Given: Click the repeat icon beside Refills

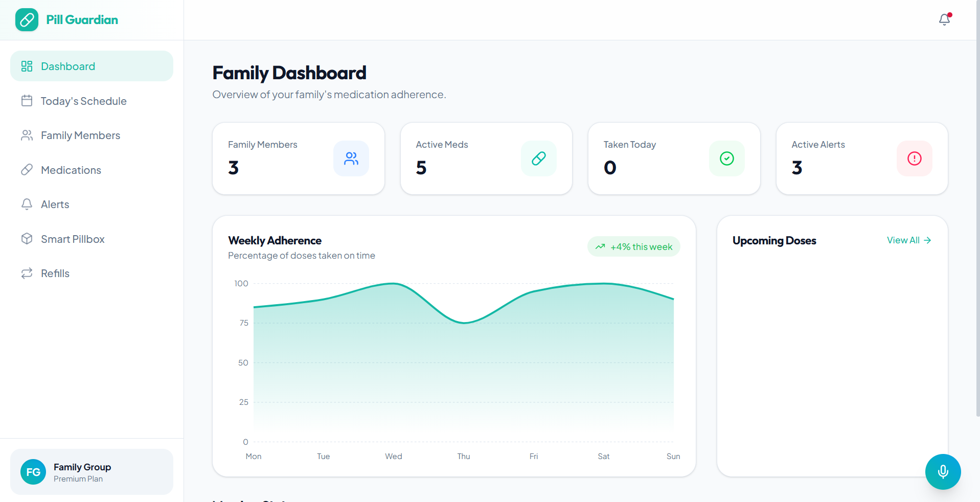Looking at the screenshot, I should coord(27,273).
